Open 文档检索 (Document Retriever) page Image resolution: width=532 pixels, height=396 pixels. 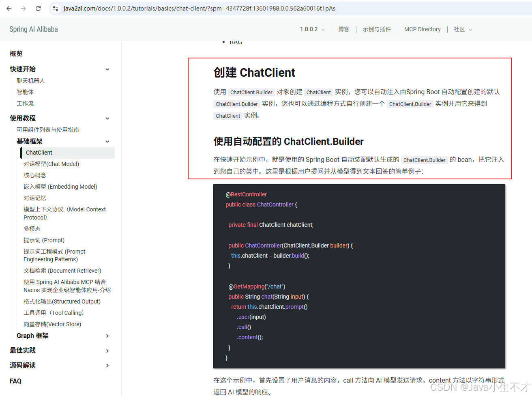point(62,271)
